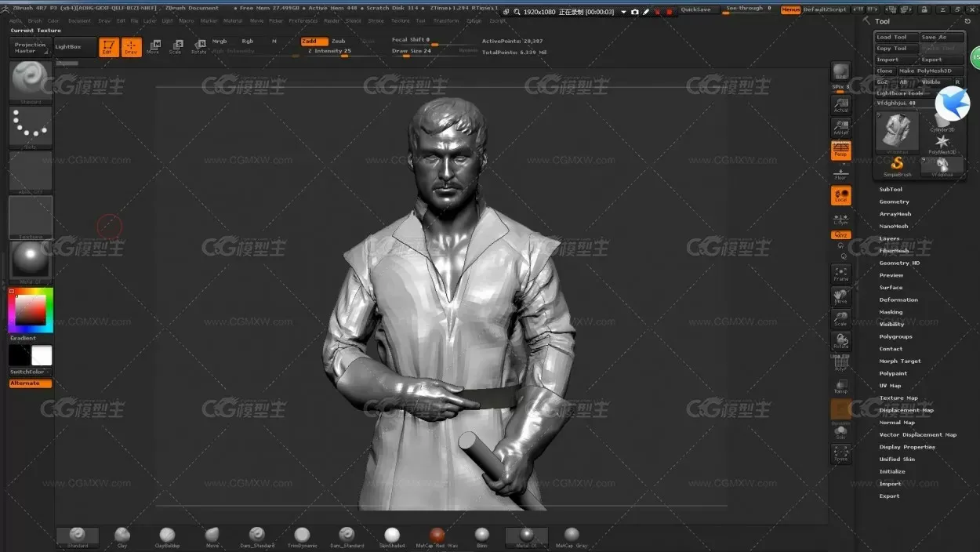The height and width of the screenshot is (552, 980).
Task: Choose the SkinShade4 material
Action: (392, 537)
